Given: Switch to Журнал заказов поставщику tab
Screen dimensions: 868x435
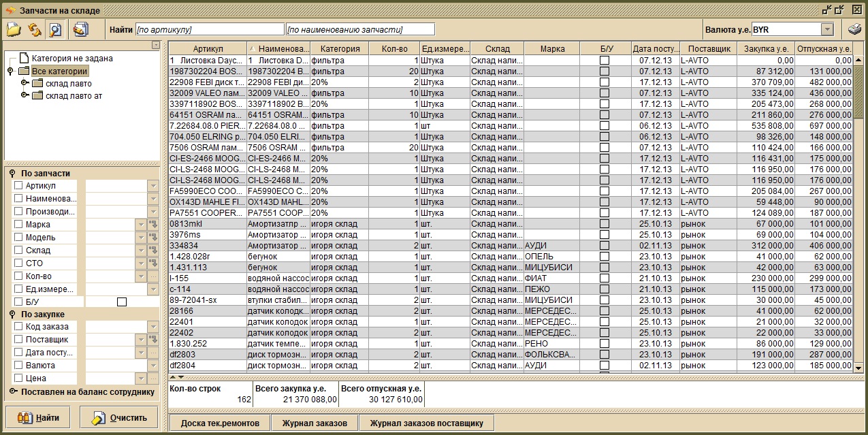Looking at the screenshot, I should tap(426, 423).
